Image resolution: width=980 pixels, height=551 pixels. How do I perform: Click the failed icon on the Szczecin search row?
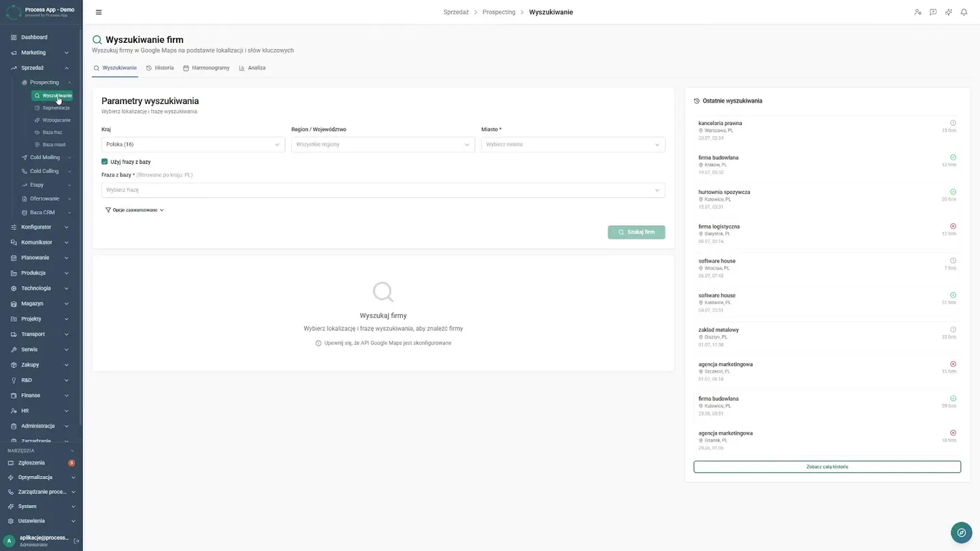(x=953, y=364)
